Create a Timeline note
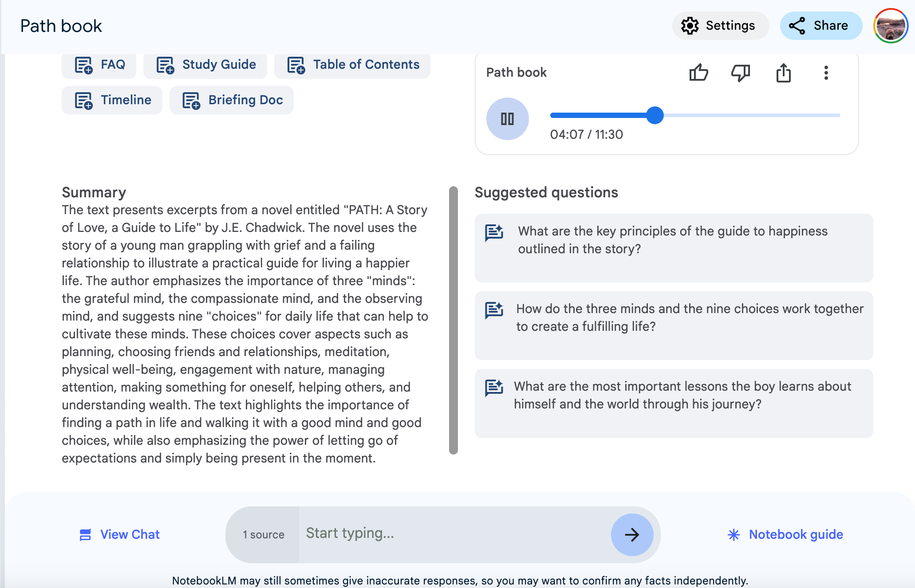 pos(112,100)
